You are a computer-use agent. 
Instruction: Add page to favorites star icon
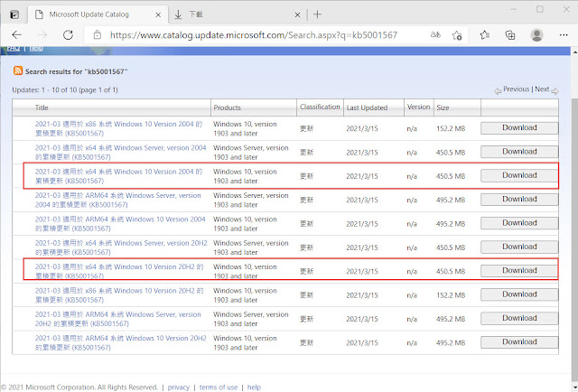pyautogui.click(x=457, y=35)
